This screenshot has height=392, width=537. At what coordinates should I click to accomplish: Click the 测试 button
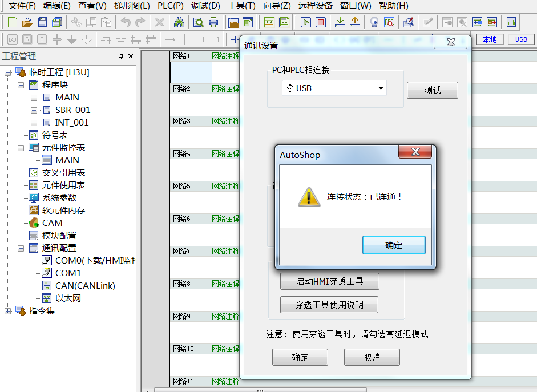[432, 91]
